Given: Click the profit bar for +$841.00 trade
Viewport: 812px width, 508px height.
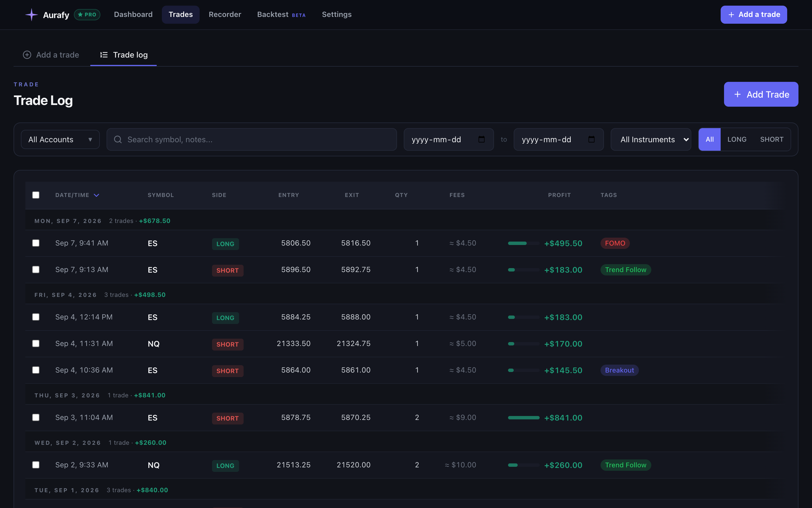Looking at the screenshot, I should [524, 418].
